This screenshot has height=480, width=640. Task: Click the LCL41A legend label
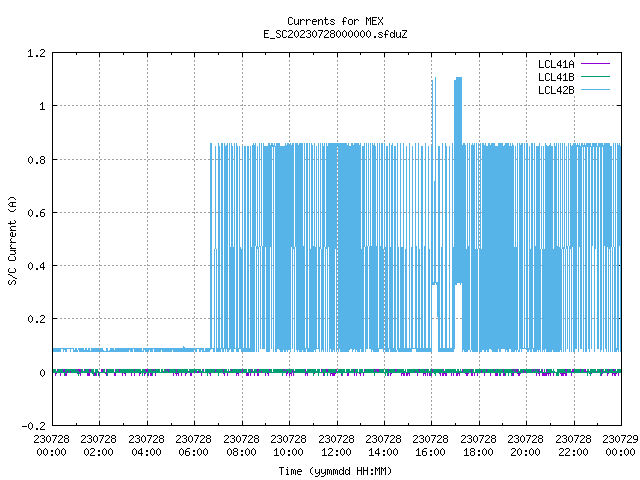click(x=556, y=64)
